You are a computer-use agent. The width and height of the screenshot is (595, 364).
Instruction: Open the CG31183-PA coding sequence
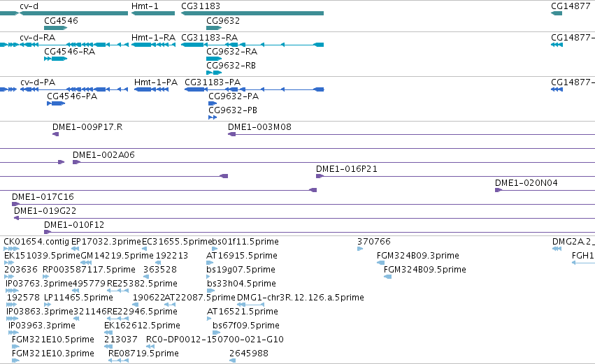click(x=255, y=89)
